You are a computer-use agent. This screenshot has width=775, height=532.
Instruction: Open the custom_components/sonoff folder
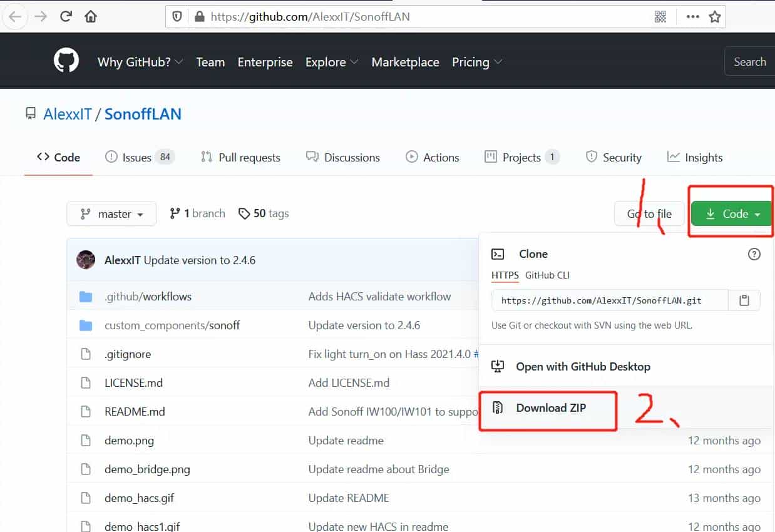[x=172, y=325]
